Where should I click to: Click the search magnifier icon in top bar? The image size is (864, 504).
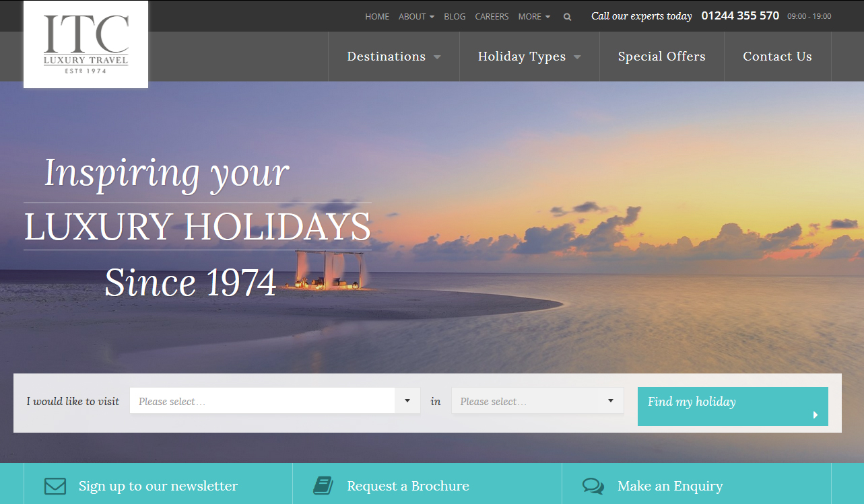[567, 17]
